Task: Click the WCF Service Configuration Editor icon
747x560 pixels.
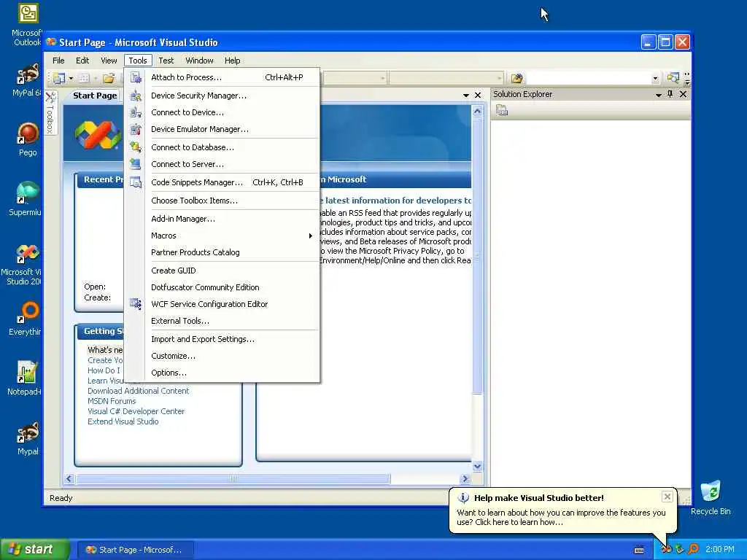Action: click(136, 304)
